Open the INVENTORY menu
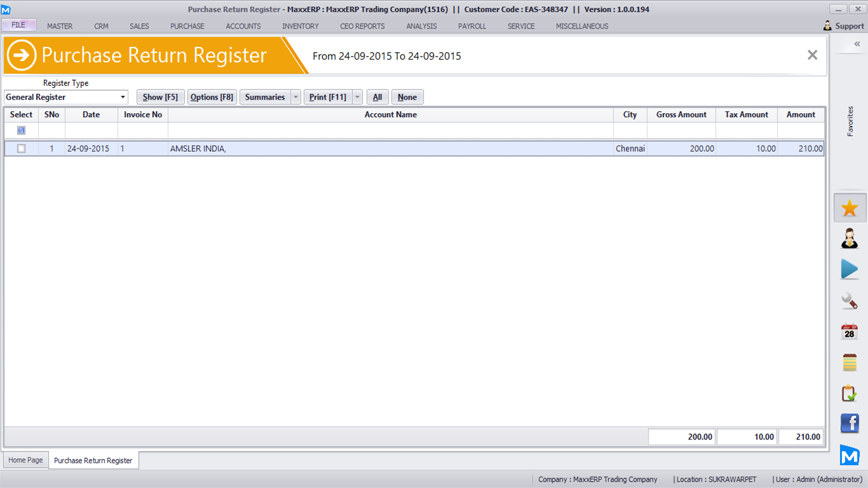Image resolution: width=868 pixels, height=488 pixels. (x=300, y=26)
